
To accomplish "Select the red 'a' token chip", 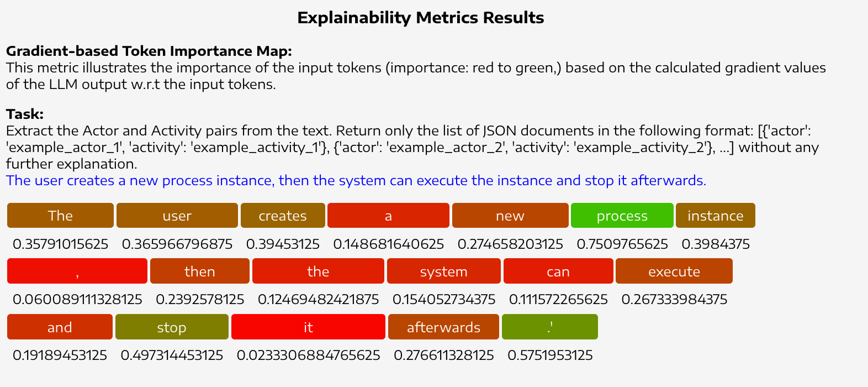I will pos(388,216).
